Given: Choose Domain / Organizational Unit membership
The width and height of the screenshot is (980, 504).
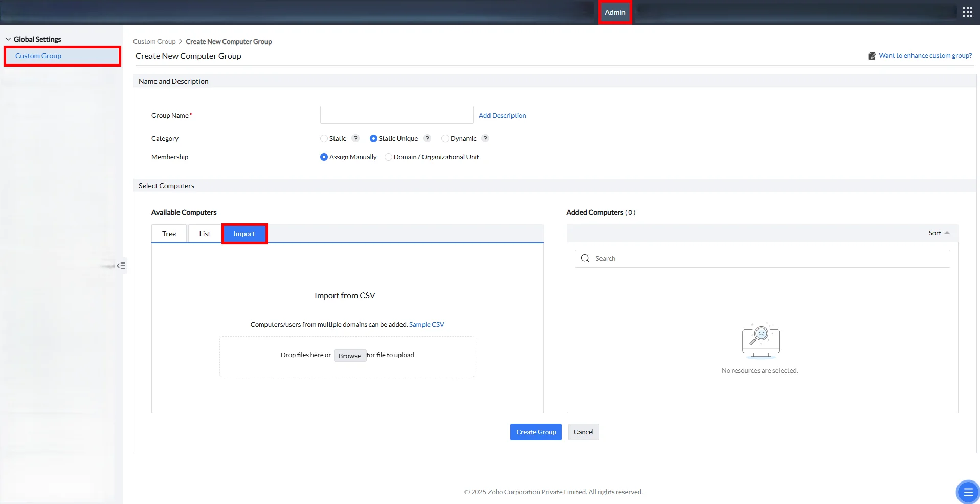Looking at the screenshot, I should tap(388, 157).
